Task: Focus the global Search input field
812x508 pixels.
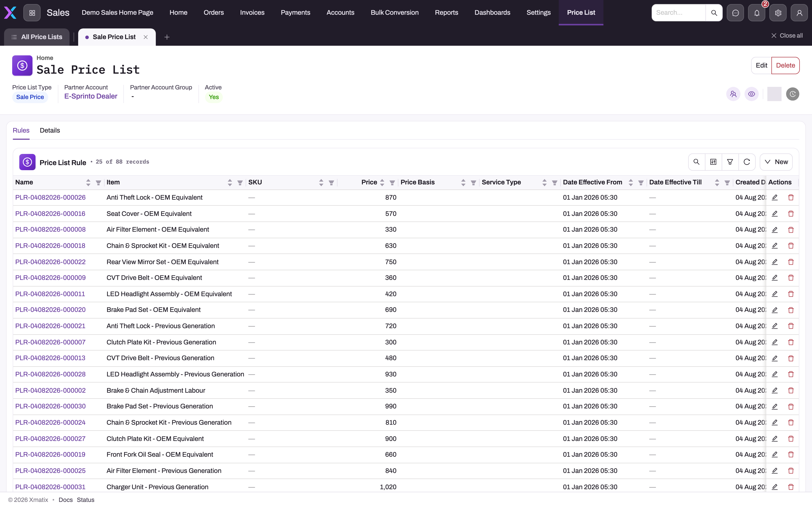Action: [679, 13]
